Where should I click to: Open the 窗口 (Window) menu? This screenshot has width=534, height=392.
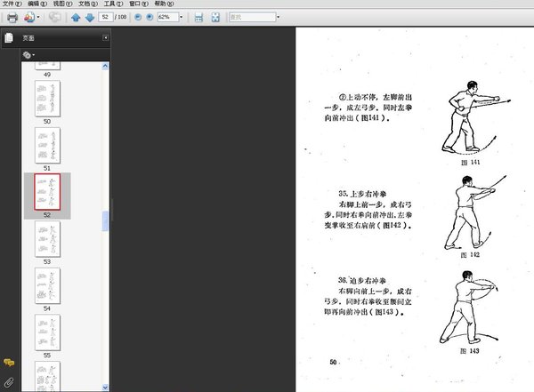pos(139,4)
